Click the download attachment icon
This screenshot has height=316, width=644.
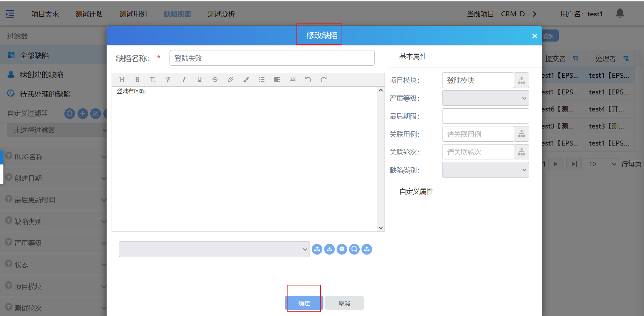(329, 249)
